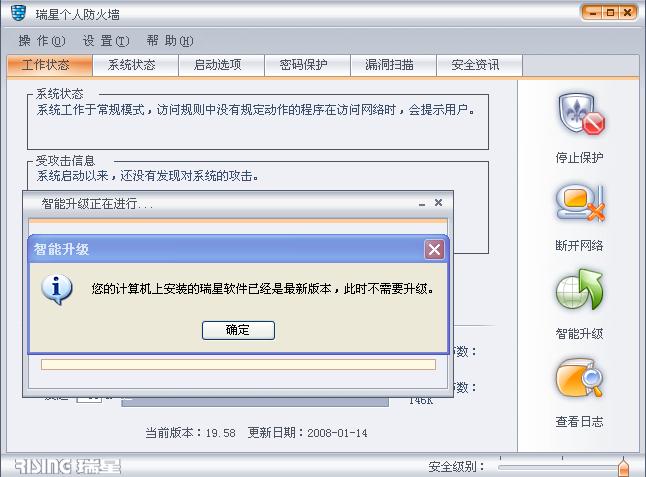646x477 pixels.
Task: Click 您的计算机上安装的瑞星软件 dialog message
Action: (x=263, y=289)
